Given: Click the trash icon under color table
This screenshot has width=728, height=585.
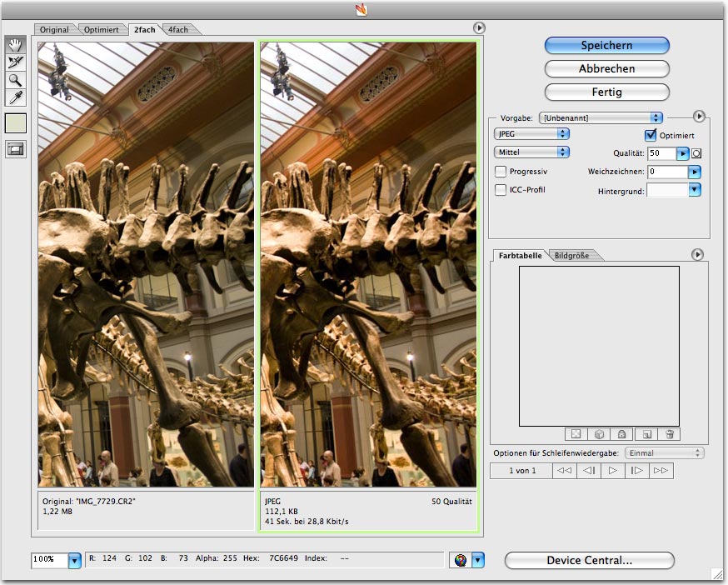Looking at the screenshot, I should [x=668, y=434].
